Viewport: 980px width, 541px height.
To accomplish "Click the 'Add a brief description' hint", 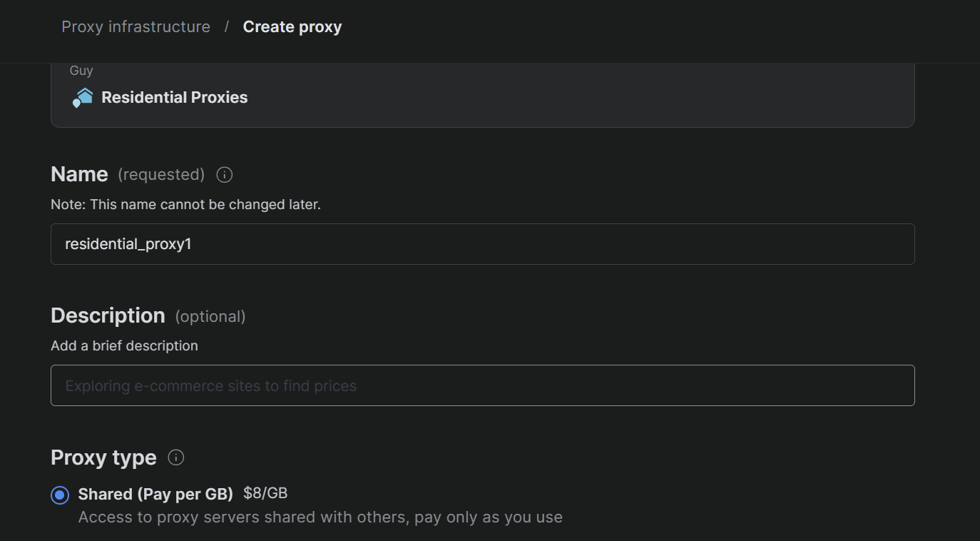I will pos(124,346).
